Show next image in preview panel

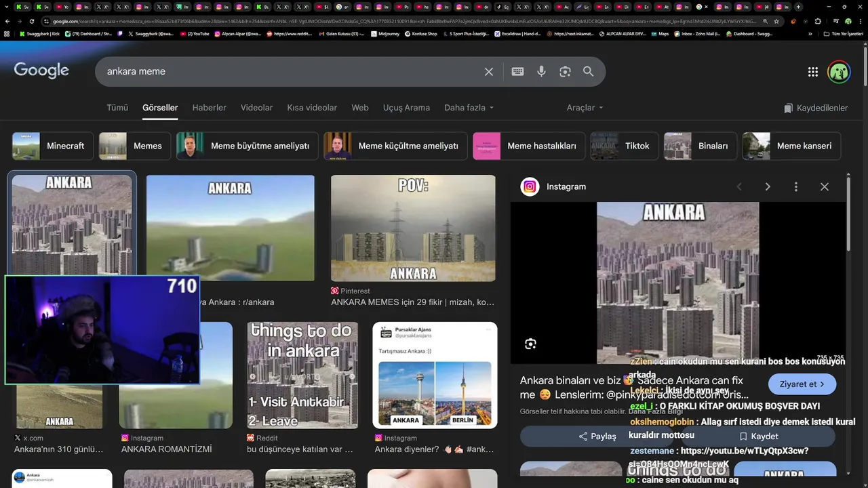tap(768, 186)
